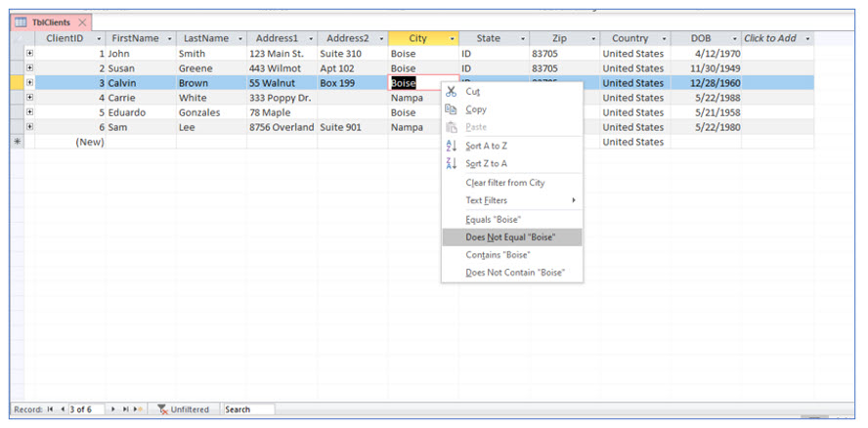Click the "(New)" ClientID cell

point(69,142)
